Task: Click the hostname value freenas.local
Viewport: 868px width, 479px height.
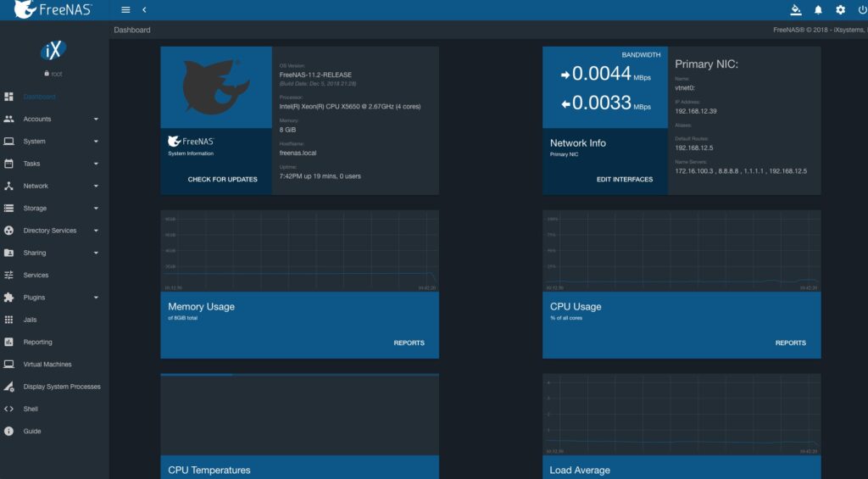Action: coord(298,153)
